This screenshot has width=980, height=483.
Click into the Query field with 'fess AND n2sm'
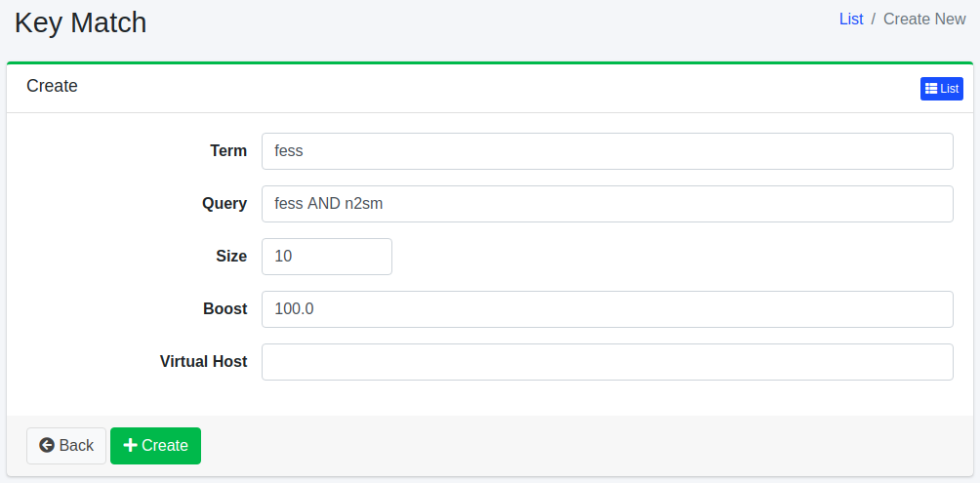[x=606, y=204]
